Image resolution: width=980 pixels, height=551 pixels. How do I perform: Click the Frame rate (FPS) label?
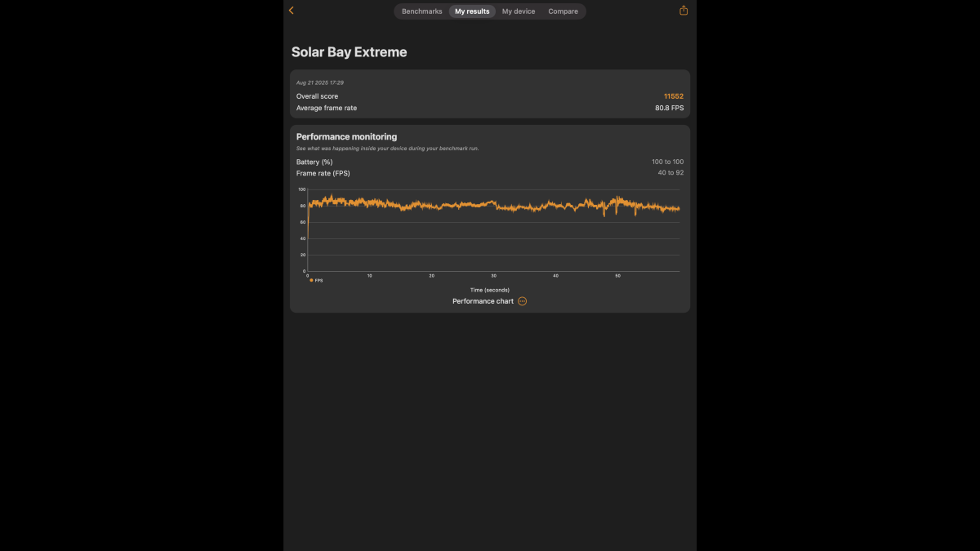323,173
